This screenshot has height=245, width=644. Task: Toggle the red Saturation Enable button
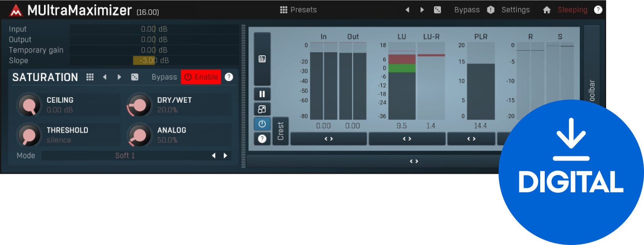(201, 77)
